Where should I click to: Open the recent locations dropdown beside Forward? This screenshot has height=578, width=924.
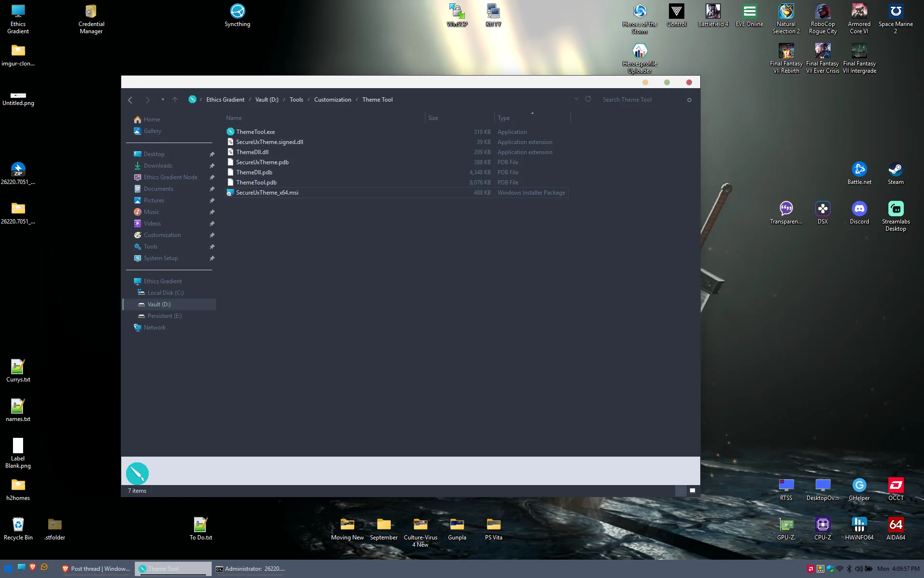pos(163,100)
